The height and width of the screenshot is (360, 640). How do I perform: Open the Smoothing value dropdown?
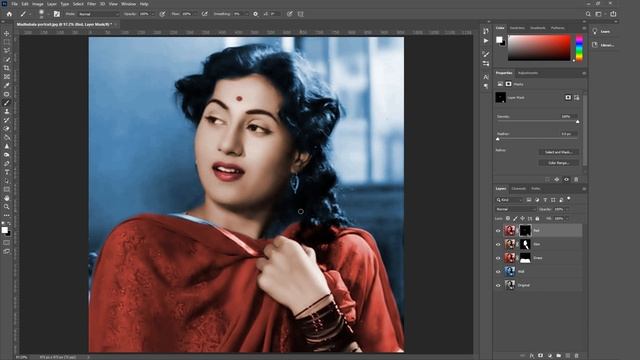click(x=247, y=14)
